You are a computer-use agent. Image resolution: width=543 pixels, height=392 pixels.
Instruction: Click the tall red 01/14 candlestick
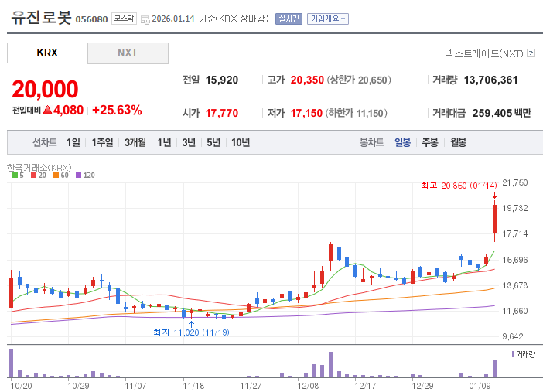coord(494,220)
